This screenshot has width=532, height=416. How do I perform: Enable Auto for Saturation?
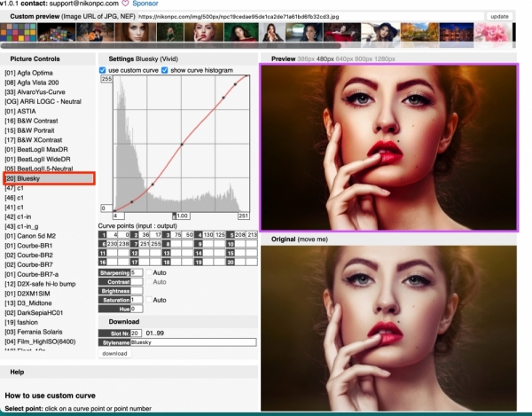tap(148, 300)
